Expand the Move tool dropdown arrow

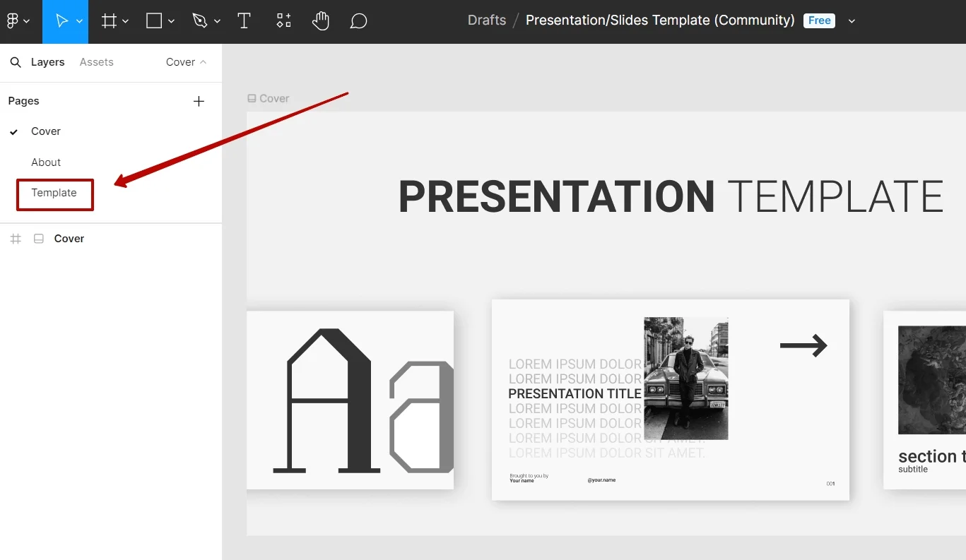(x=80, y=21)
